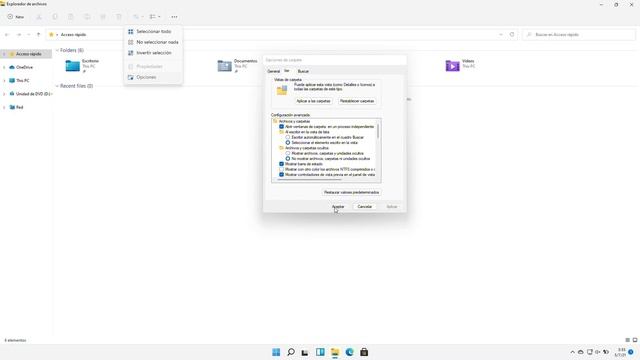Click the OneDrive cloud tray icon
Image resolution: width=640 pixels, height=360 pixels.
pyautogui.click(x=580, y=352)
